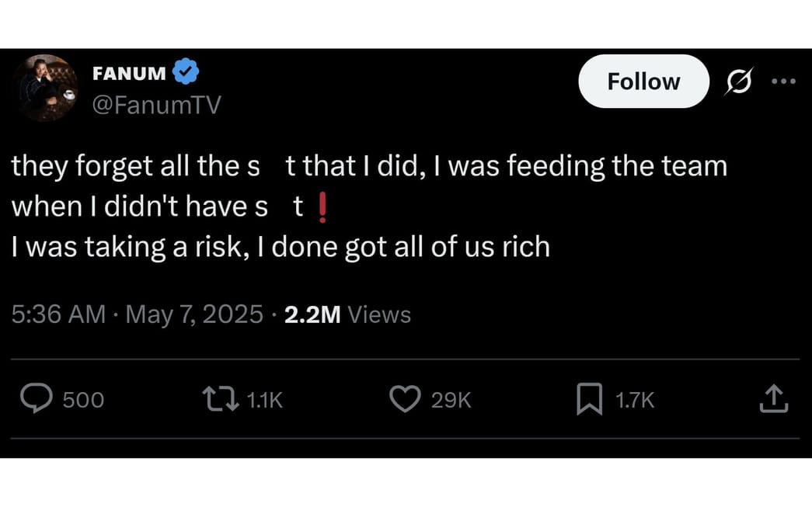
Task: Open the Grok AI analysis icon
Action: click(x=738, y=81)
